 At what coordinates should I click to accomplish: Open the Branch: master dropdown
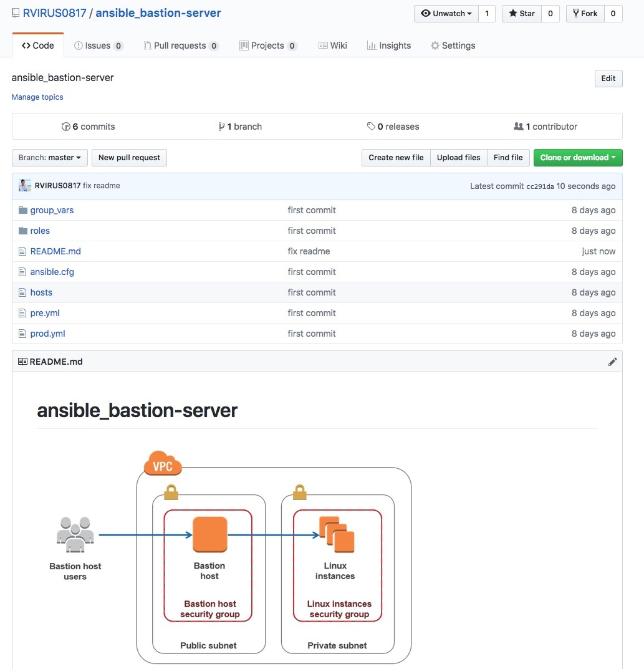50,158
